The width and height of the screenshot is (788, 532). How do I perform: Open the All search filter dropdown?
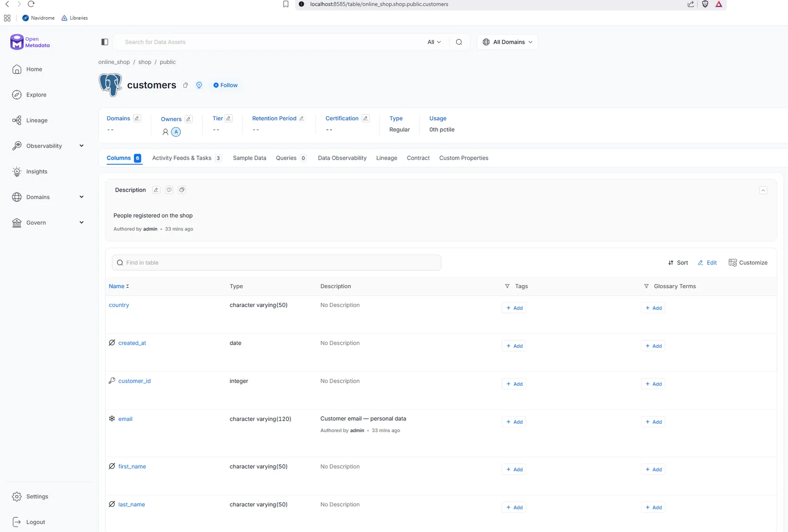coord(434,42)
